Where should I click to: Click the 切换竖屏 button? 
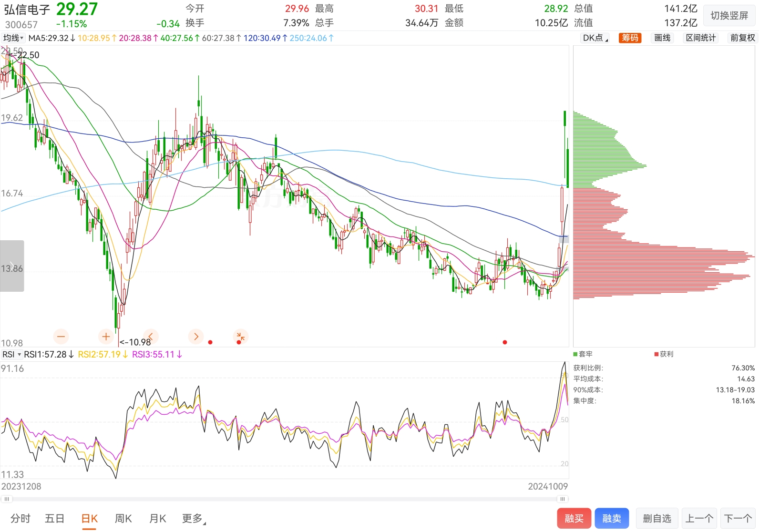click(729, 16)
